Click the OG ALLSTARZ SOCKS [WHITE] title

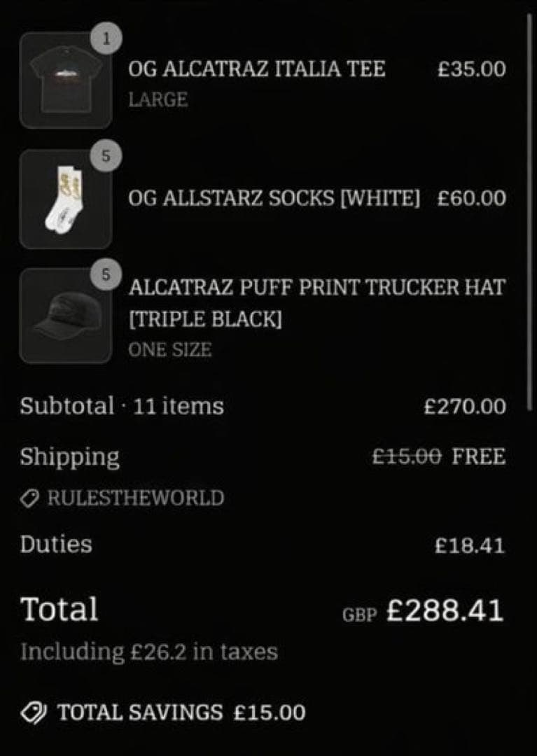tap(274, 198)
